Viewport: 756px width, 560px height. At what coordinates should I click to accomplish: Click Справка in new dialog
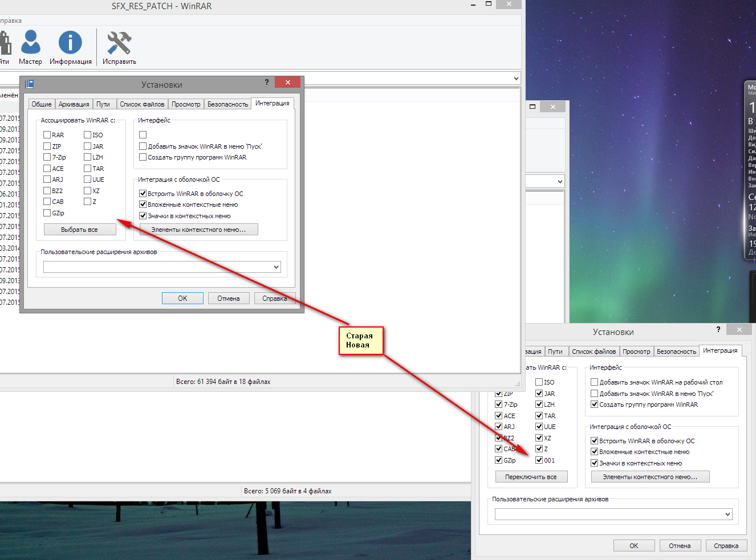point(726,546)
